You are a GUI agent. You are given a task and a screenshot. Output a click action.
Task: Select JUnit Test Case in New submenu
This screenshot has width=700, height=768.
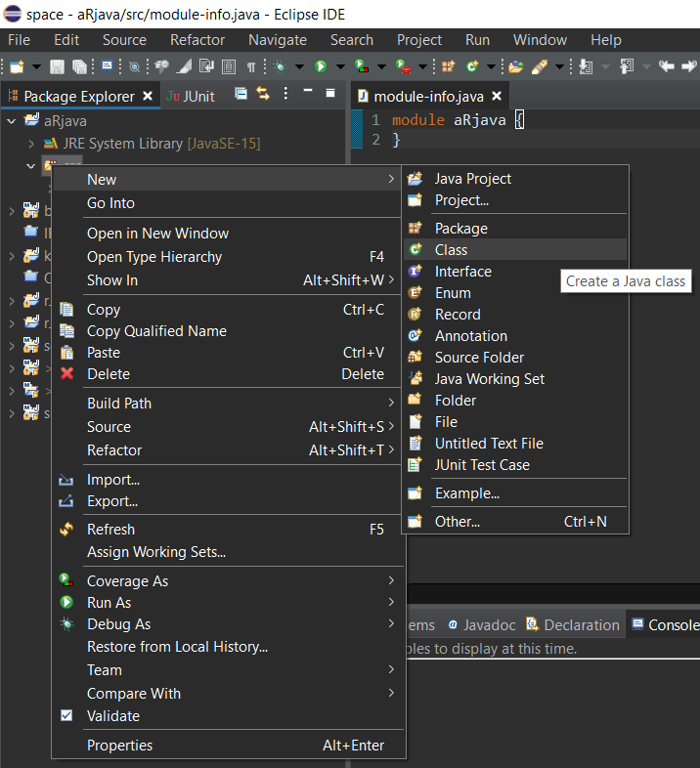point(515,465)
